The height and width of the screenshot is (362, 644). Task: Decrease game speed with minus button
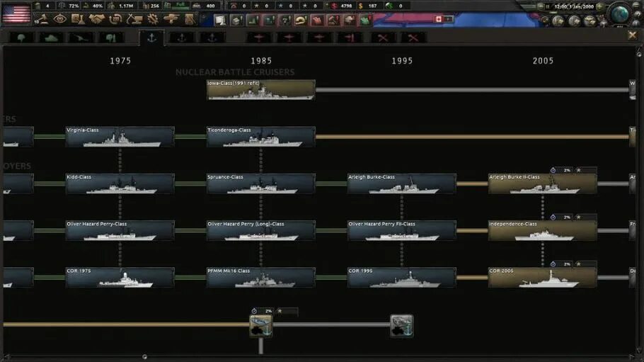pos(541,6)
